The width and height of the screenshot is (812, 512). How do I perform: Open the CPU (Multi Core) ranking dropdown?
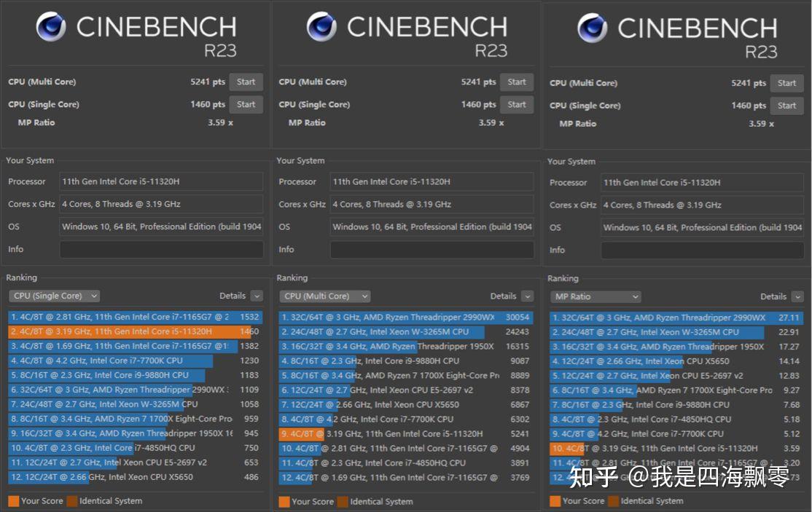point(325,296)
